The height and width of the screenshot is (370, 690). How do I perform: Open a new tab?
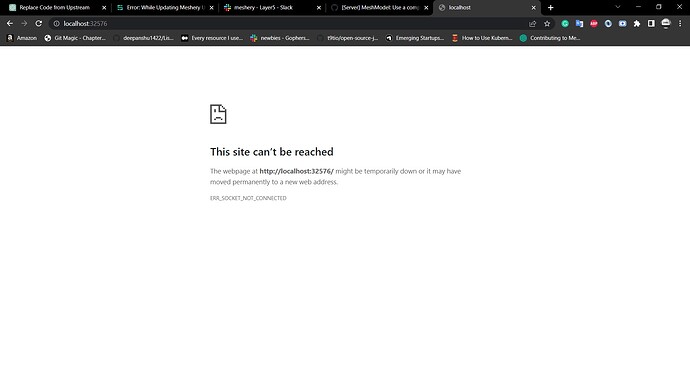click(551, 7)
